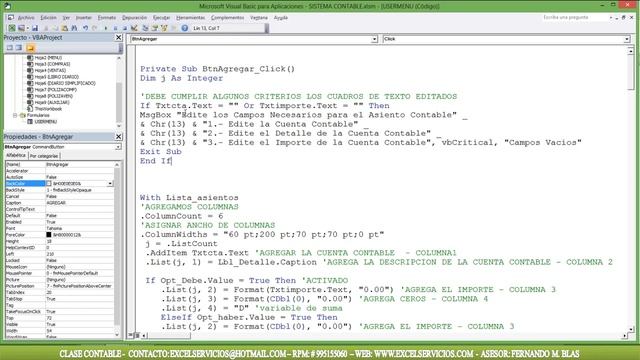Click the Paste clipboard toolbar icon

point(65,28)
